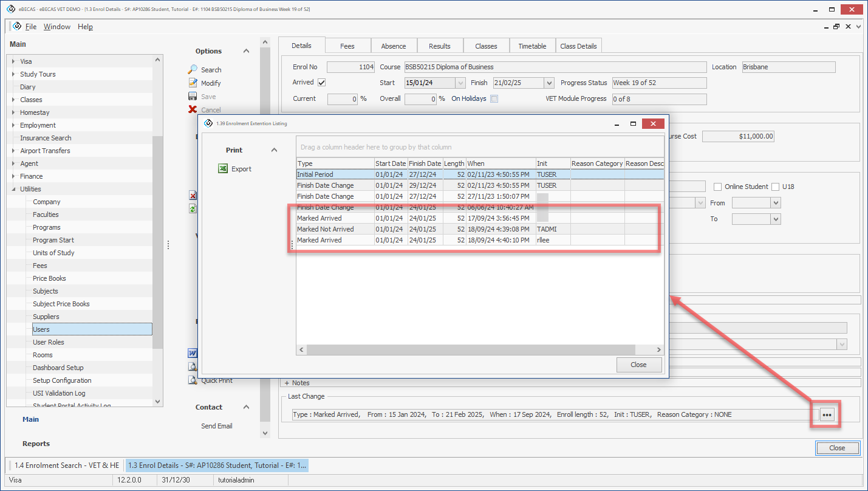Click the Search magnifier icon in Options
The height and width of the screenshot is (491, 868).
coord(193,70)
